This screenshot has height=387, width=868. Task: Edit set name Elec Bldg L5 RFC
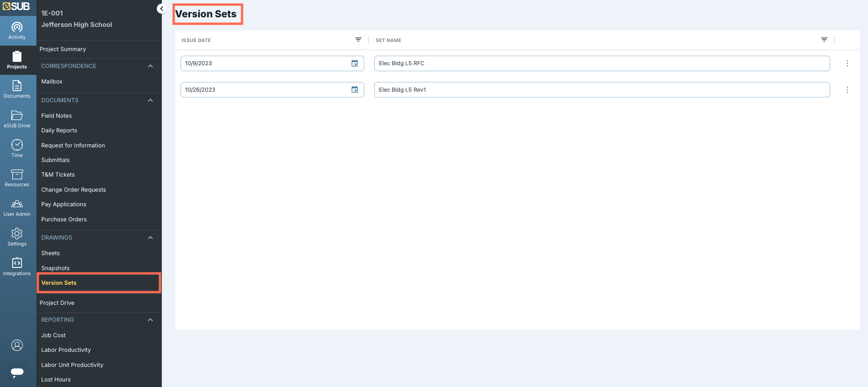click(602, 63)
